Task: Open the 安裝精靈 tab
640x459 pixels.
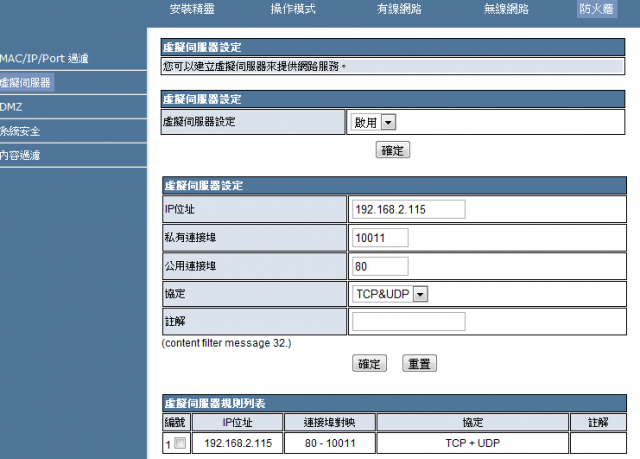Action: 192,9
